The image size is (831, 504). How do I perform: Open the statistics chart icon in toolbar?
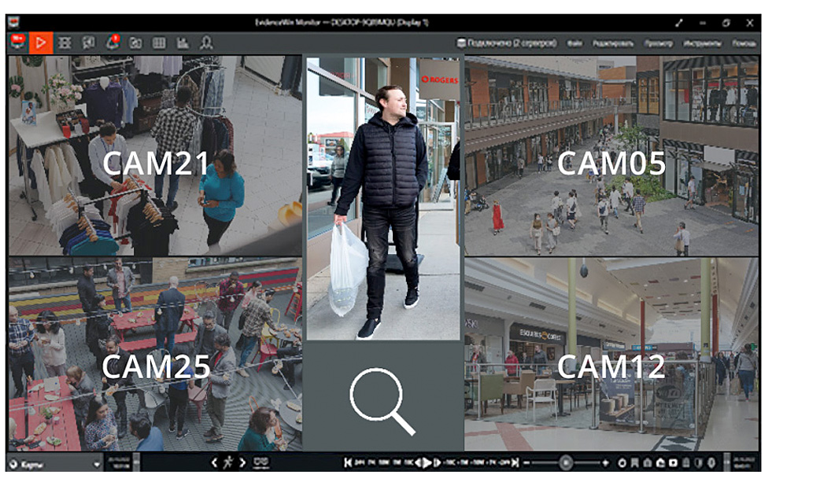click(x=183, y=43)
